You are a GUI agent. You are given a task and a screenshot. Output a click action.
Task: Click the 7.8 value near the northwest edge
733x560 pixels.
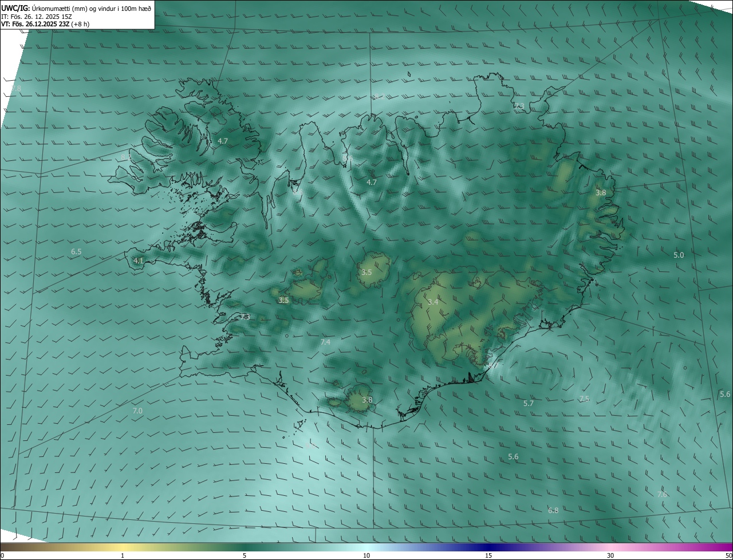click(16, 88)
